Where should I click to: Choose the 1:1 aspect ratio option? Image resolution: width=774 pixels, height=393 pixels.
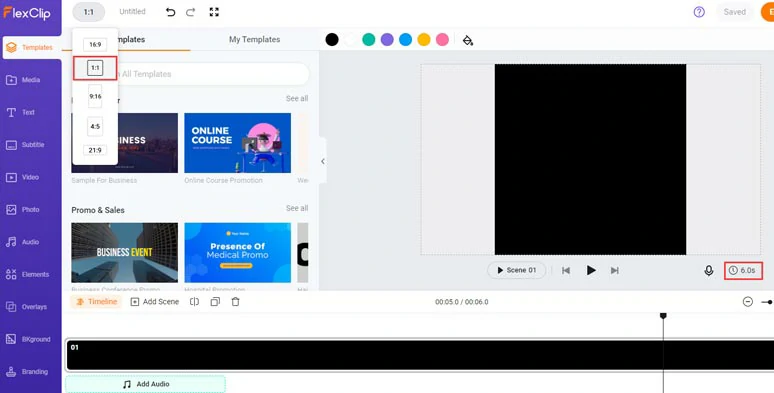tap(95, 68)
